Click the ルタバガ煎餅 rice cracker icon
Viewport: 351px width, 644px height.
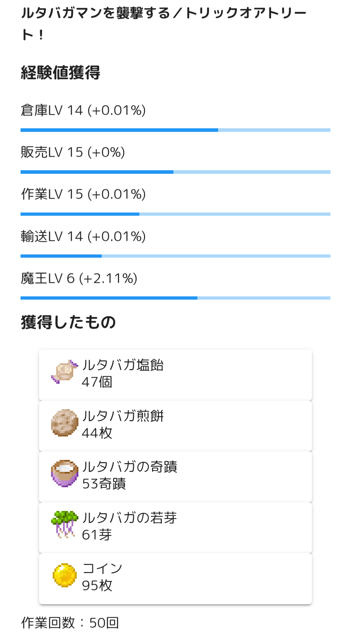point(65,423)
